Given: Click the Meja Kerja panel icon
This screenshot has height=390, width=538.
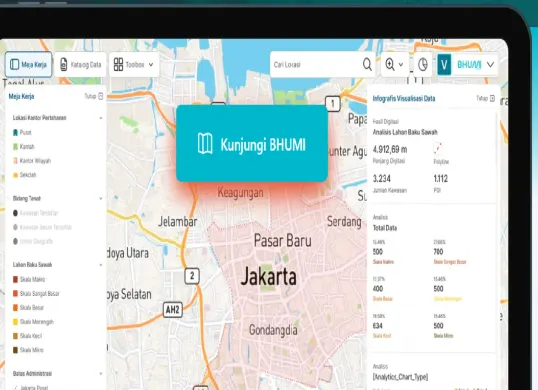Looking at the screenshot, I should (x=14, y=64).
